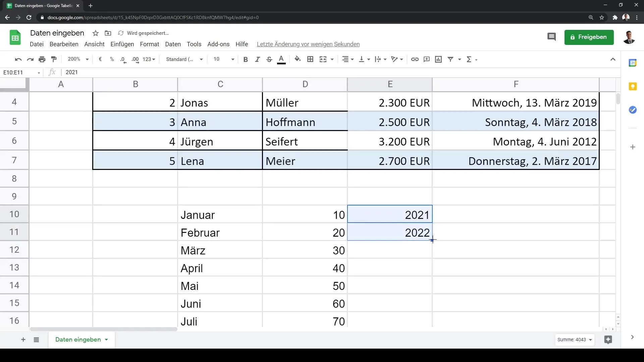Click the browser reload icon
The image size is (644, 362).
pos(29,17)
